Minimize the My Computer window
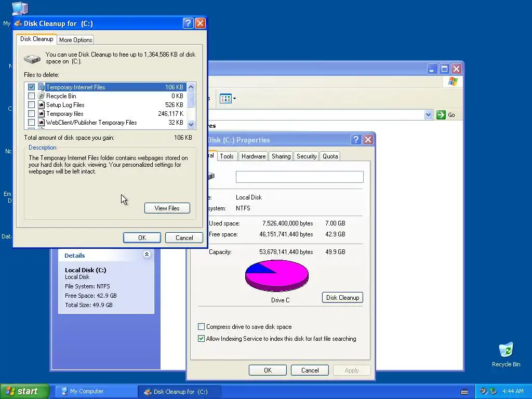532x399 pixels. click(x=432, y=69)
